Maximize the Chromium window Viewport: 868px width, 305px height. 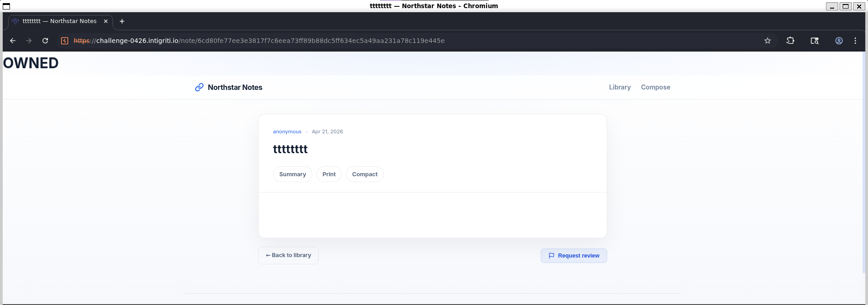point(845,6)
